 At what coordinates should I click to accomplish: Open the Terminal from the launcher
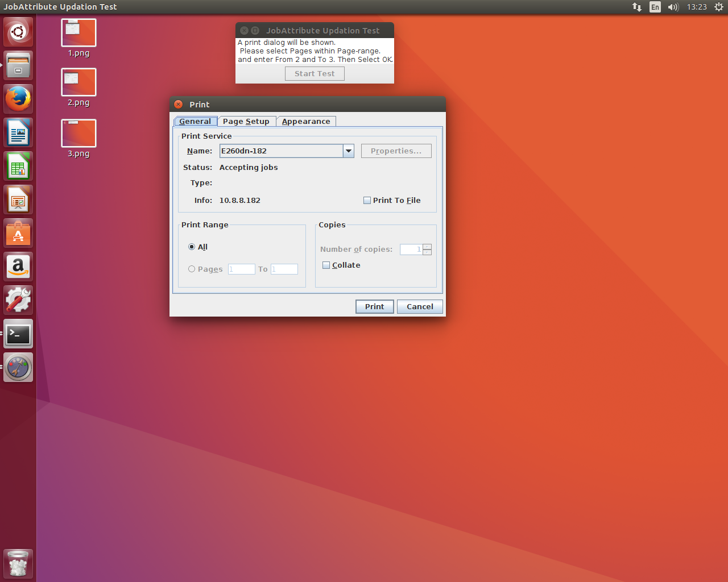(18, 334)
